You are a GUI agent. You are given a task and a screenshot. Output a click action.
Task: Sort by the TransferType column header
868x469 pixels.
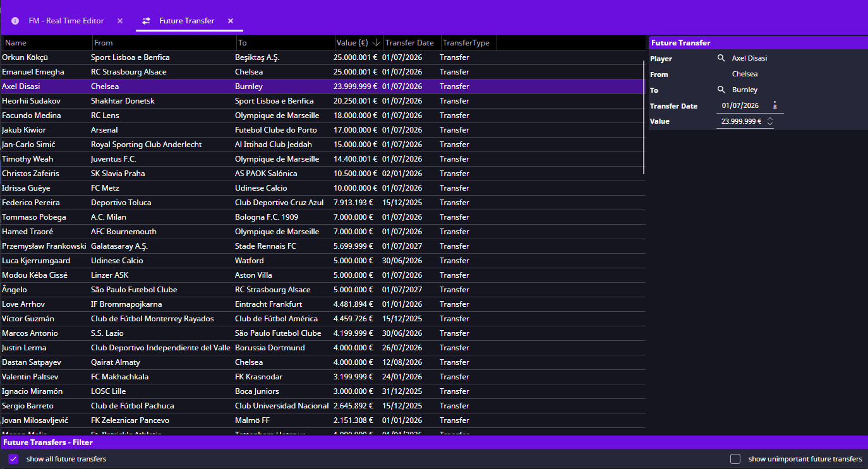pyautogui.click(x=466, y=43)
